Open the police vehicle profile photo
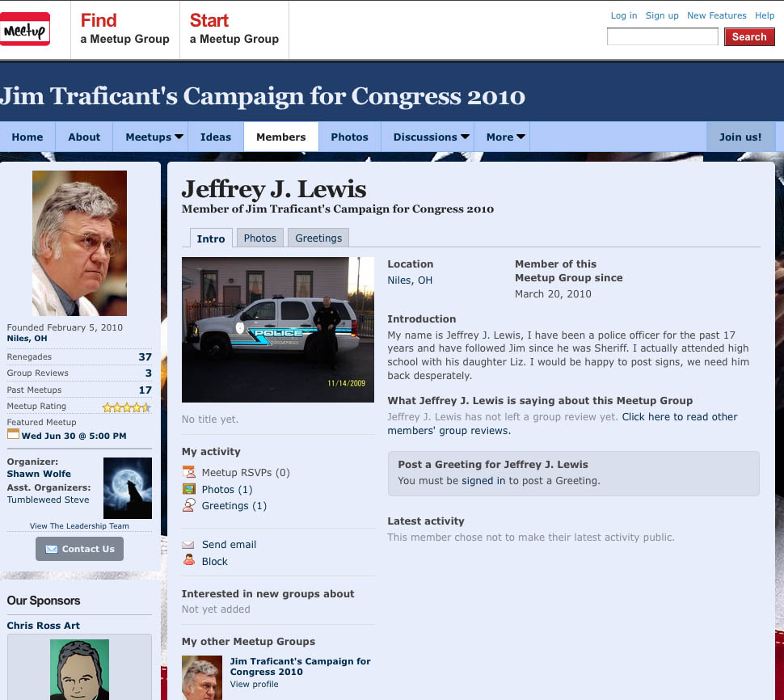Screen dimensions: 784x700 coord(277,329)
